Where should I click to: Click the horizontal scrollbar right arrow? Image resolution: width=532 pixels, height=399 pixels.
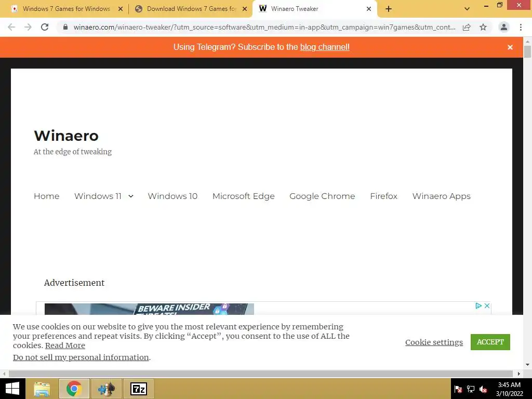point(519,374)
